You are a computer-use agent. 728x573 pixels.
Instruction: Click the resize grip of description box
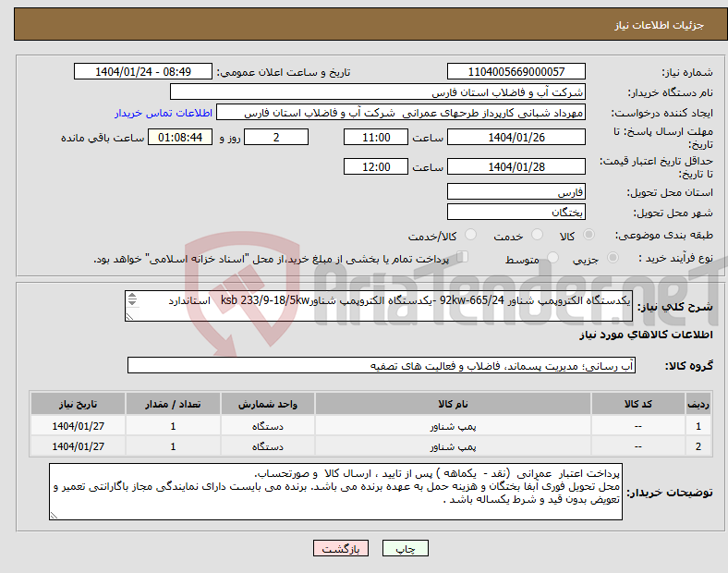[129, 317]
